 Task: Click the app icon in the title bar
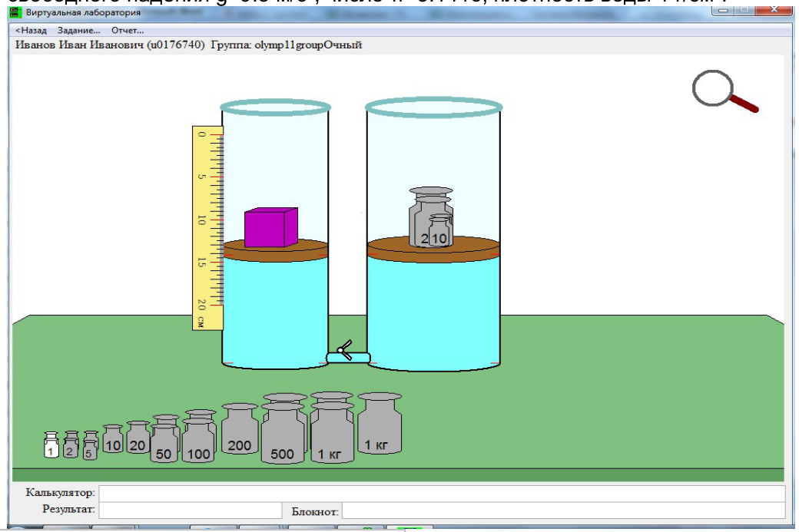point(16,12)
